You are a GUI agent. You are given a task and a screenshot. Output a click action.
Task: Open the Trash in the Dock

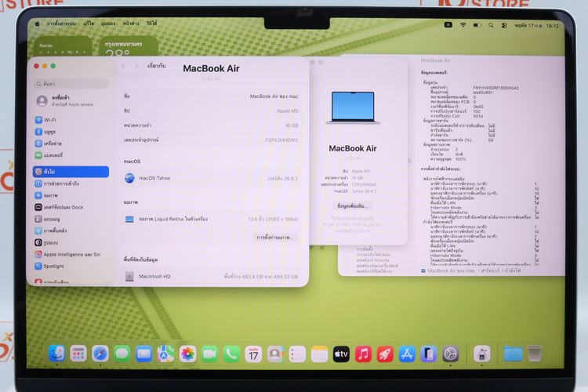click(x=535, y=354)
